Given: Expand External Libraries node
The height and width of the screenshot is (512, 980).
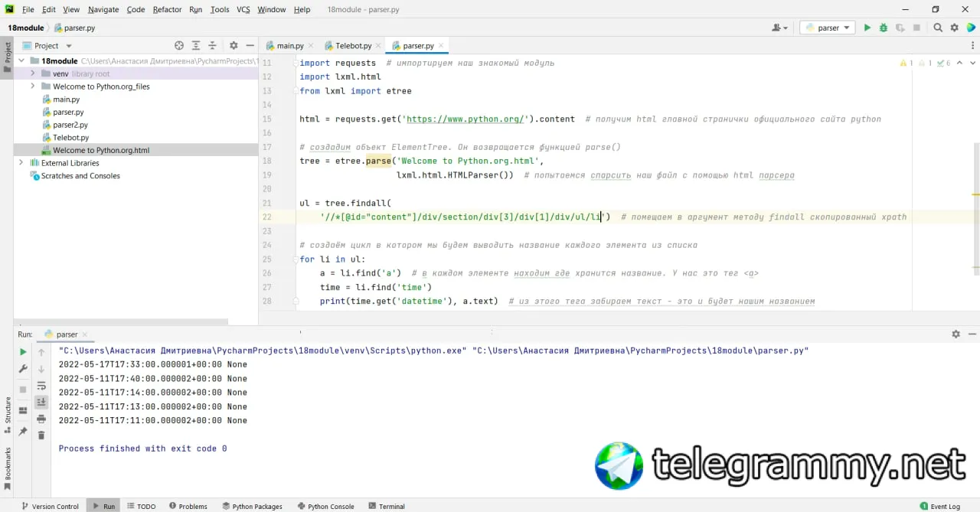Looking at the screenshot, I should pos(21,163).
